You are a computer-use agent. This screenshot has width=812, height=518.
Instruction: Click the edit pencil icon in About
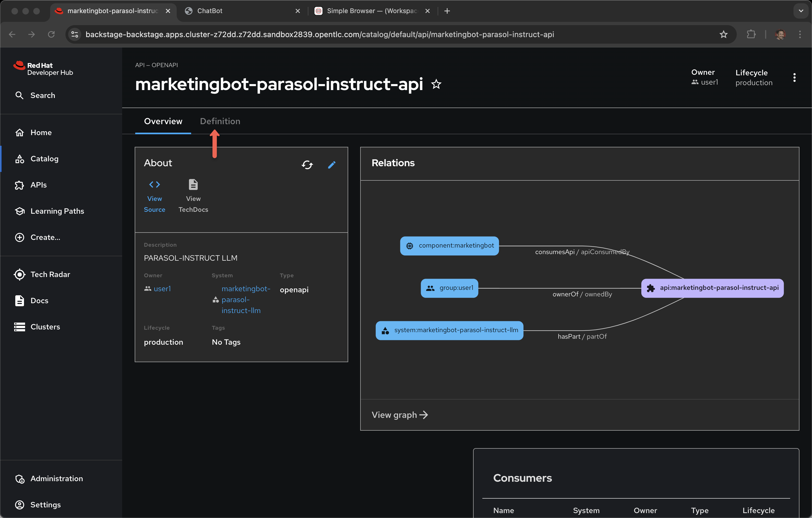(332, 165)
